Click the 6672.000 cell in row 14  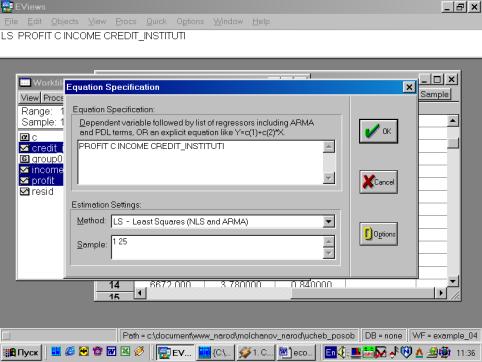[x=170, y=284]
